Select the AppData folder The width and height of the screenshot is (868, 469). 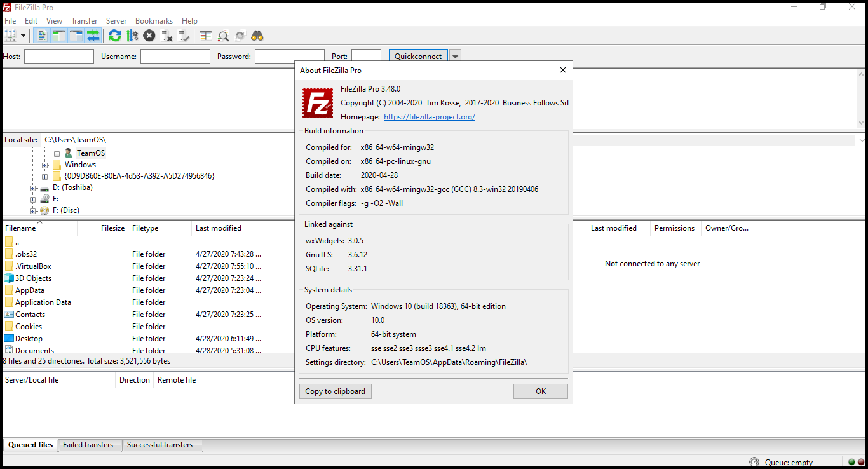click(30, 290)
